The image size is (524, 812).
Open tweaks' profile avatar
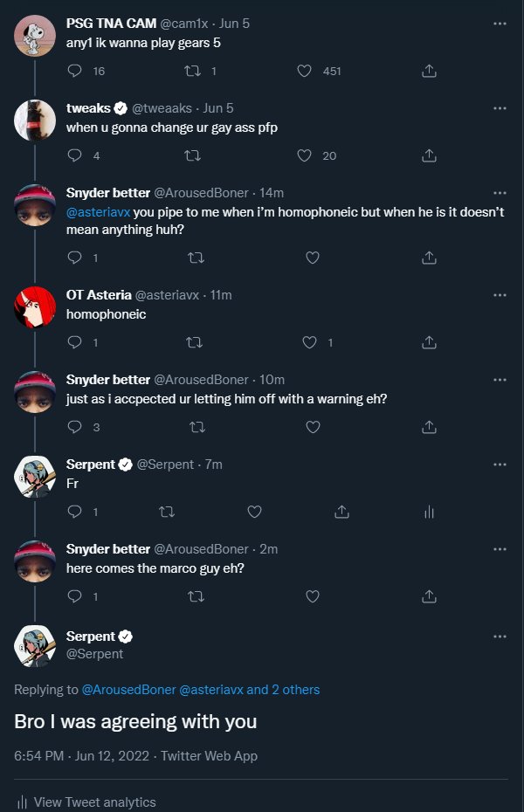click(x=35, y=119)
